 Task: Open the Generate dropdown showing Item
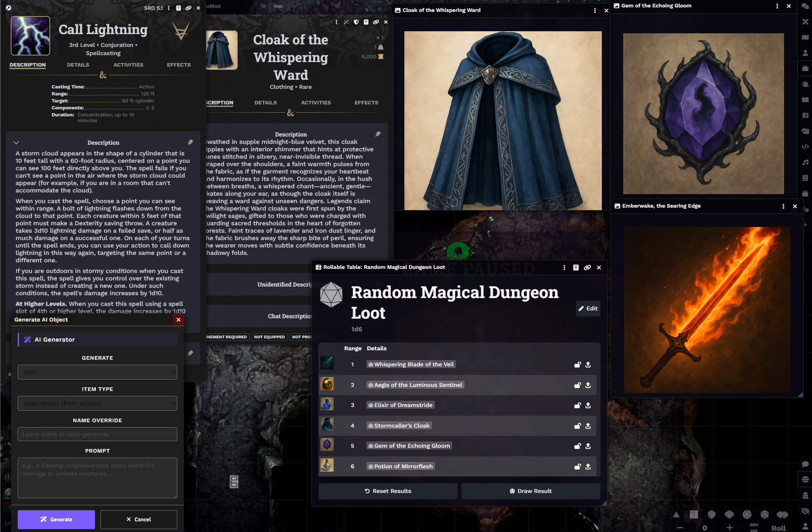click(97, 372)
